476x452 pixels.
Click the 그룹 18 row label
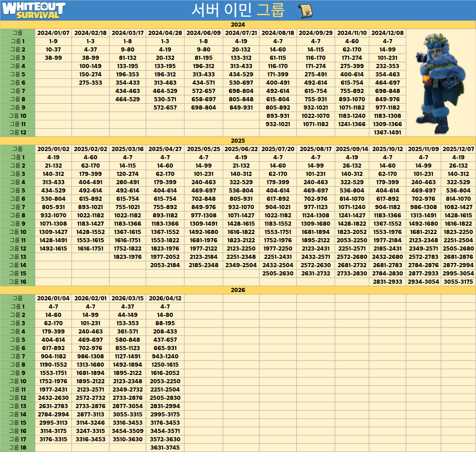(18, 448)
